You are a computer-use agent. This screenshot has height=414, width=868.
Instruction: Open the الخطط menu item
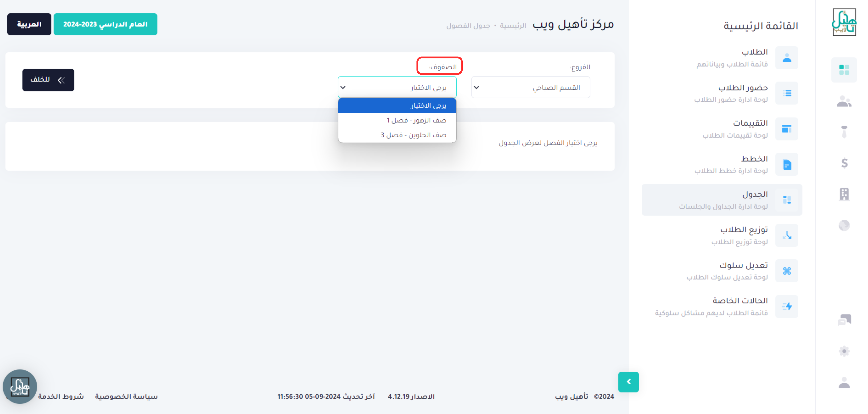click(722, 164)
